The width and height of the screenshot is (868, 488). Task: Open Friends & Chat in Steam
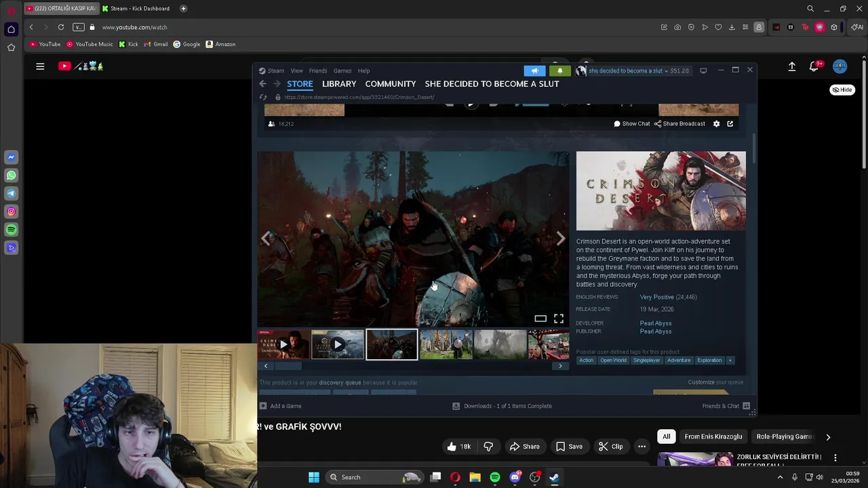coord(726,406)
